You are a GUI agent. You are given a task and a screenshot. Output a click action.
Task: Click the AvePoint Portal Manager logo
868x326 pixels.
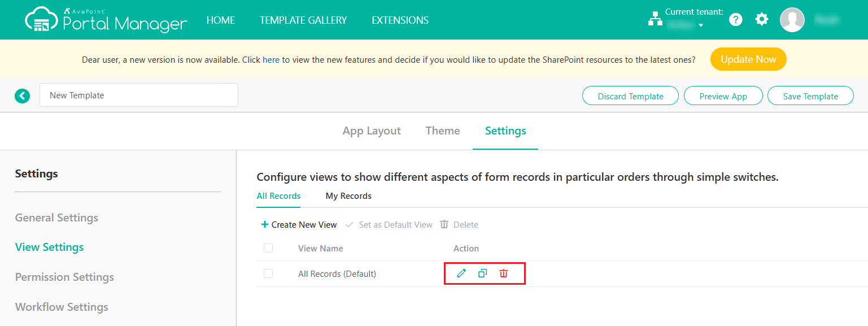coord(106,20)
